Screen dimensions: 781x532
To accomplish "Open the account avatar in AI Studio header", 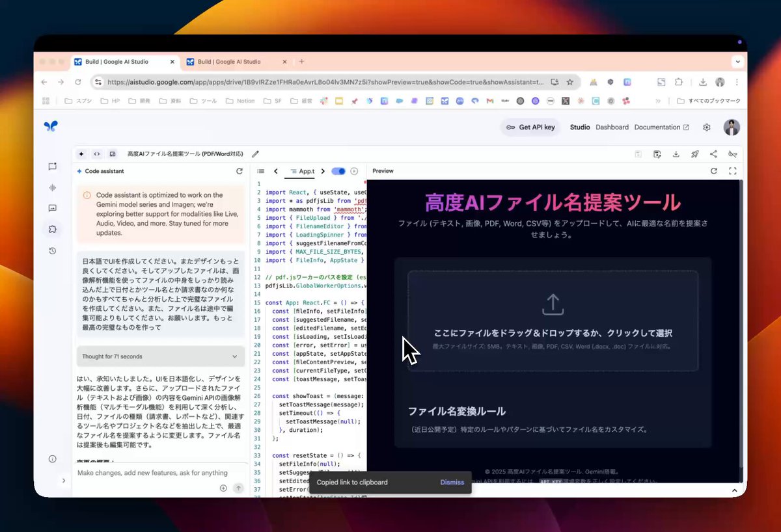I will pyautogui.click(x=732, y=127).
